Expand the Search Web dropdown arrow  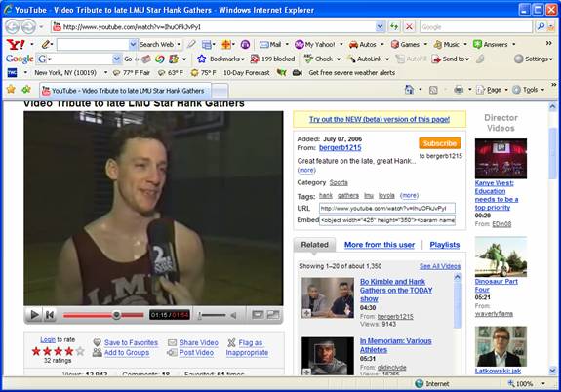179,44
